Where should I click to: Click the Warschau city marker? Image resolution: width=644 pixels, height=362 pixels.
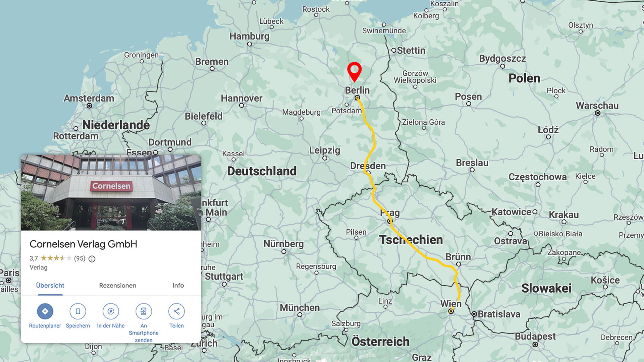point(597,113)
